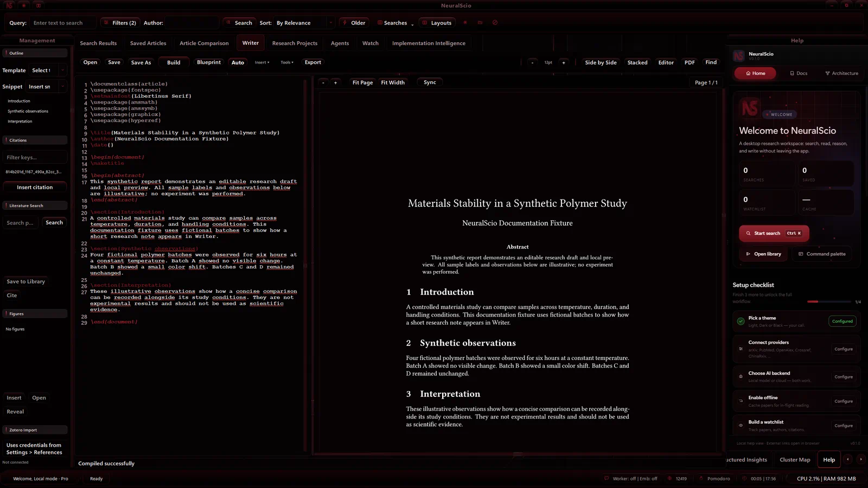This screenshot has width=868, height=488.
Task: Click the Setup checklist progress bar
Action: [x=829, y=301]
